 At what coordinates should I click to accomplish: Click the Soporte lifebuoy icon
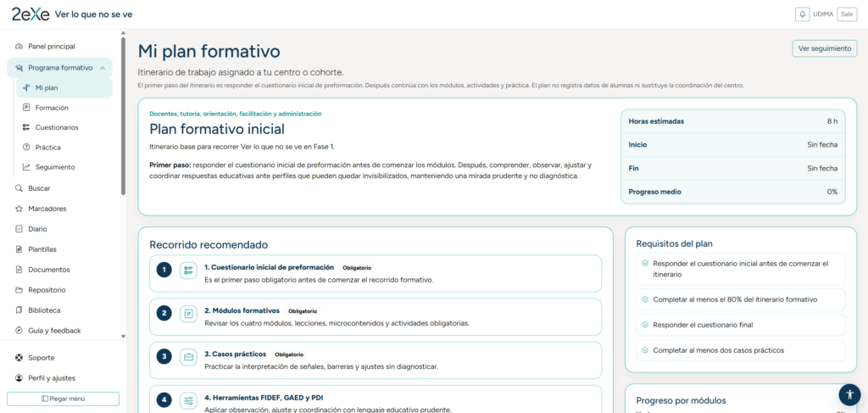pos(19,358)
